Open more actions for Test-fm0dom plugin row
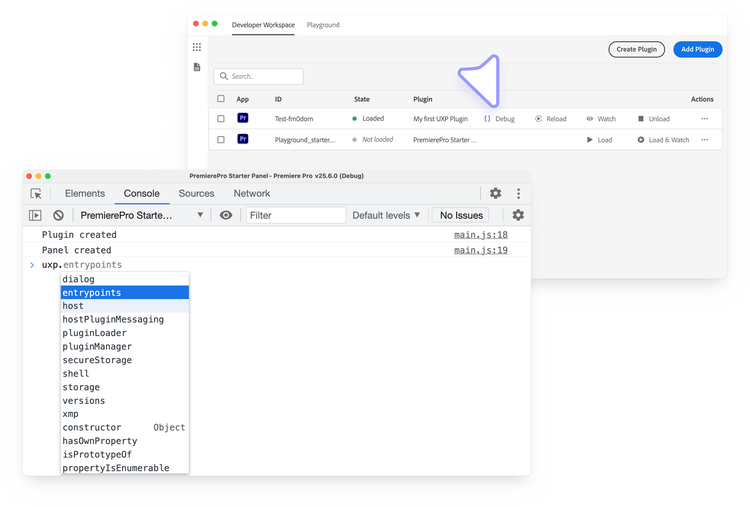This screenshot has width=750, height=507. tap(705, 119)
